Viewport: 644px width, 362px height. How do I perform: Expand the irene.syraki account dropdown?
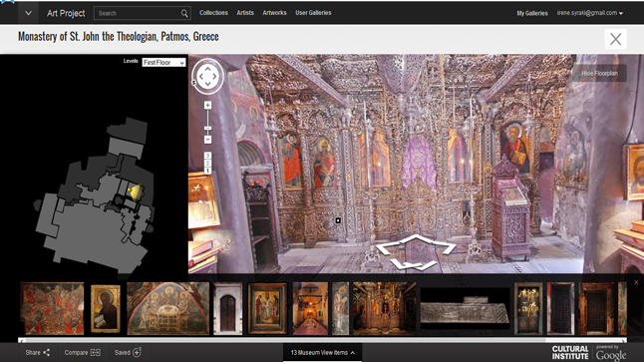click(x=590, y=13)
